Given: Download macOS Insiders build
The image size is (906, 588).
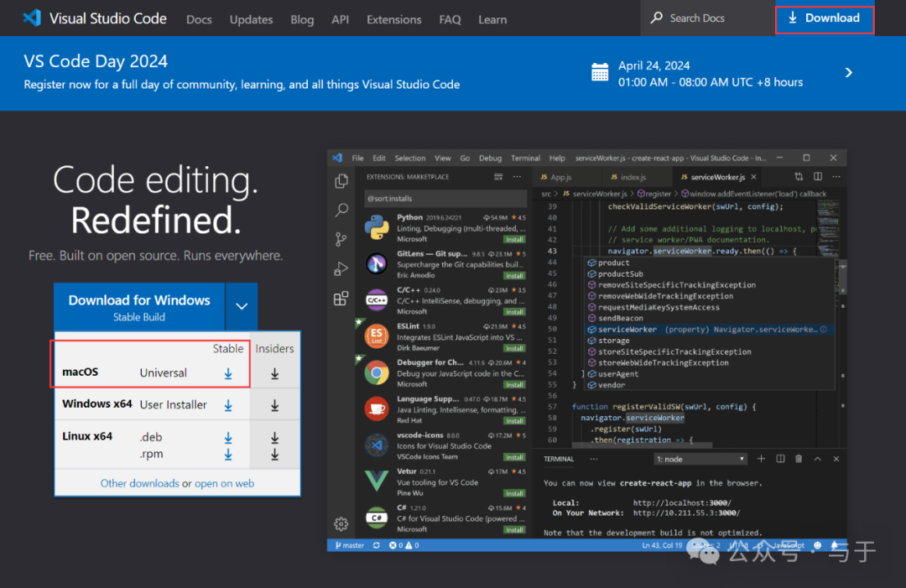Looking at the screenshot, I should pyautogui.click(x=275, y=374).
